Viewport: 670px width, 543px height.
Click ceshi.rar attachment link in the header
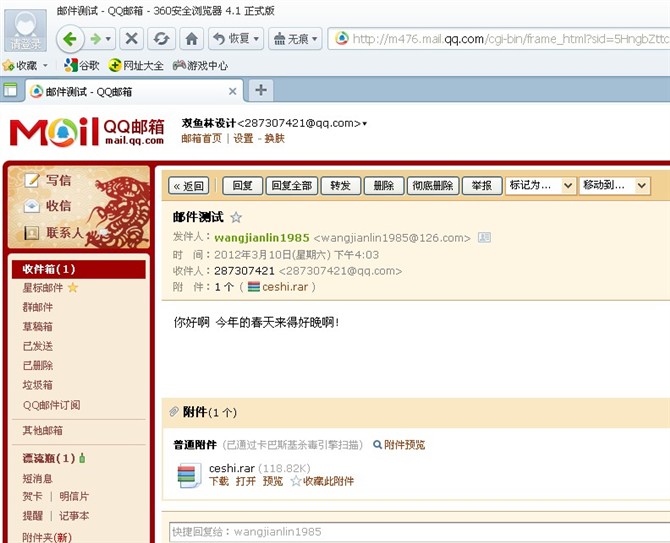click(285, 287)
